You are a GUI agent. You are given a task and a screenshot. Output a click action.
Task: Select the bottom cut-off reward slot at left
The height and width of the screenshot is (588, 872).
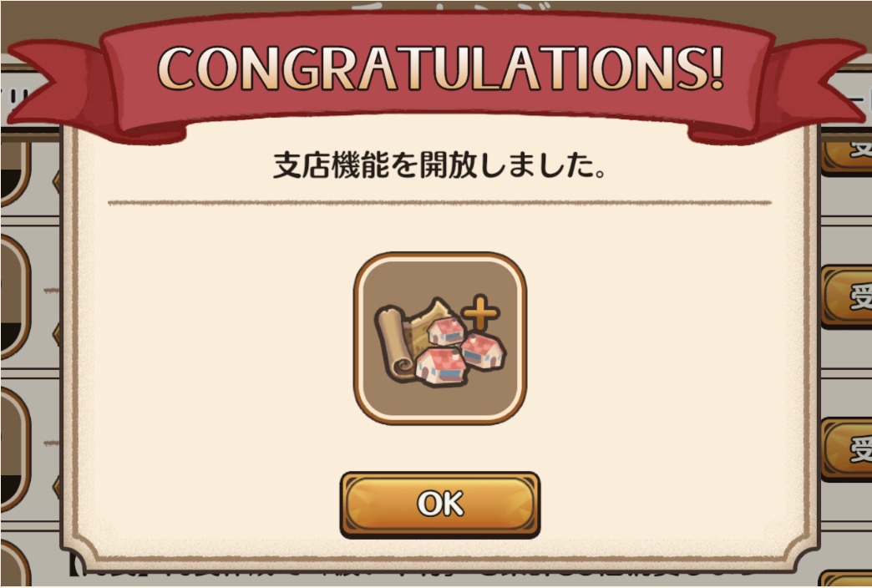point(14,564)
